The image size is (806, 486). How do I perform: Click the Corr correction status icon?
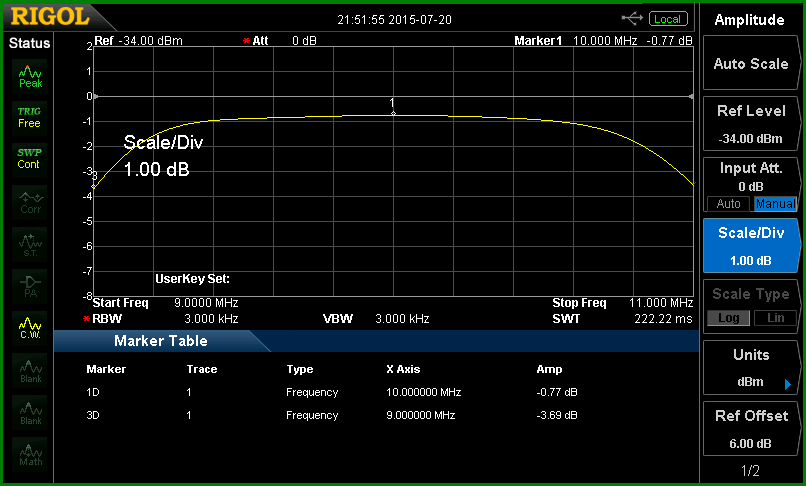[x=30, y=202]
